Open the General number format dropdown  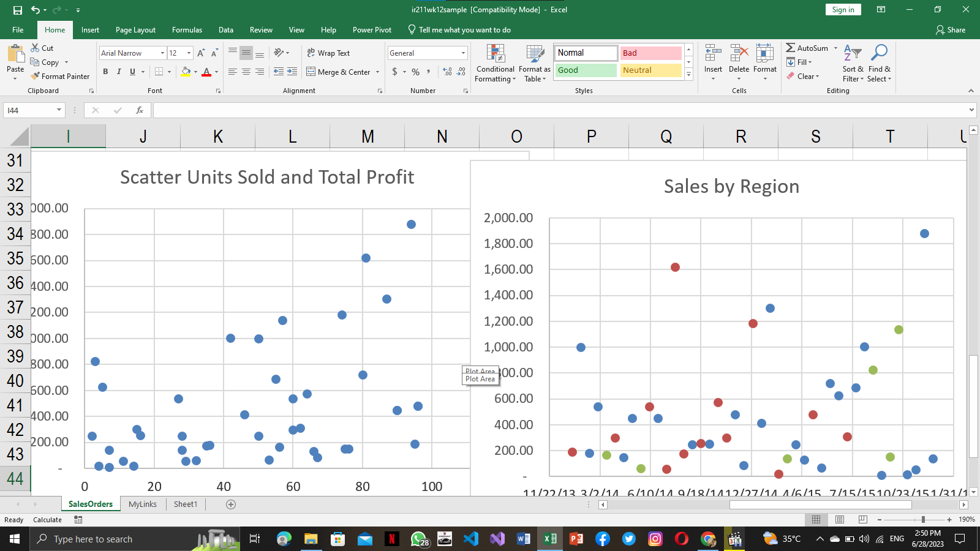[463, 53]
